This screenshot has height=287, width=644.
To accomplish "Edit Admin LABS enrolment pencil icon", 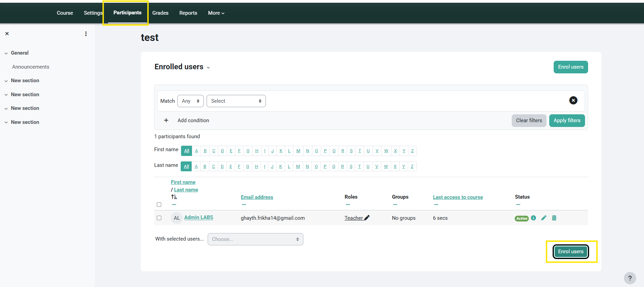I will (544, 218).
